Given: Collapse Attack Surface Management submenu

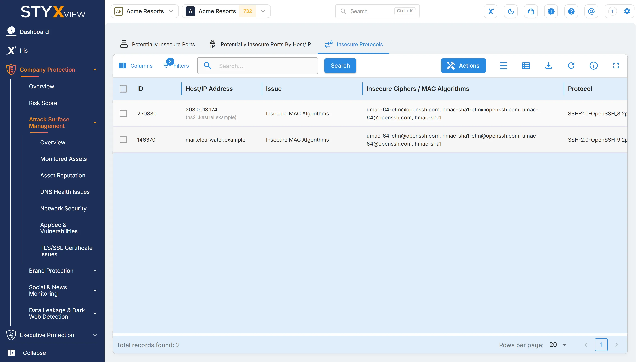Looking at the screenshot, I should 95,123.
